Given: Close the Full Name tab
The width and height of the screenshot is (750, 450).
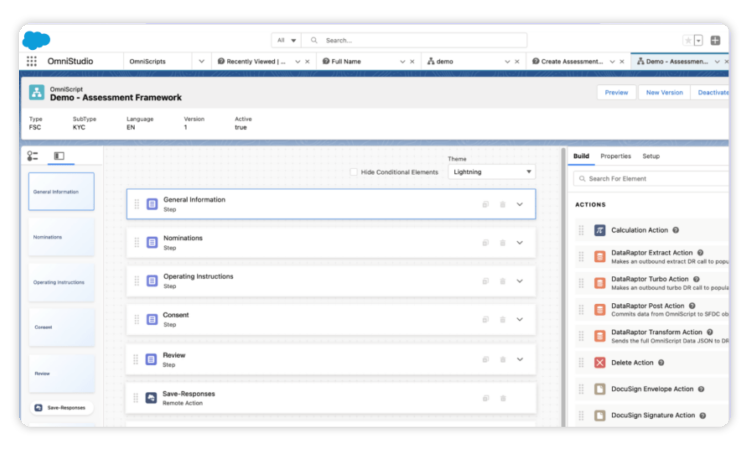Looking at the screenshot, I should 412,62.
